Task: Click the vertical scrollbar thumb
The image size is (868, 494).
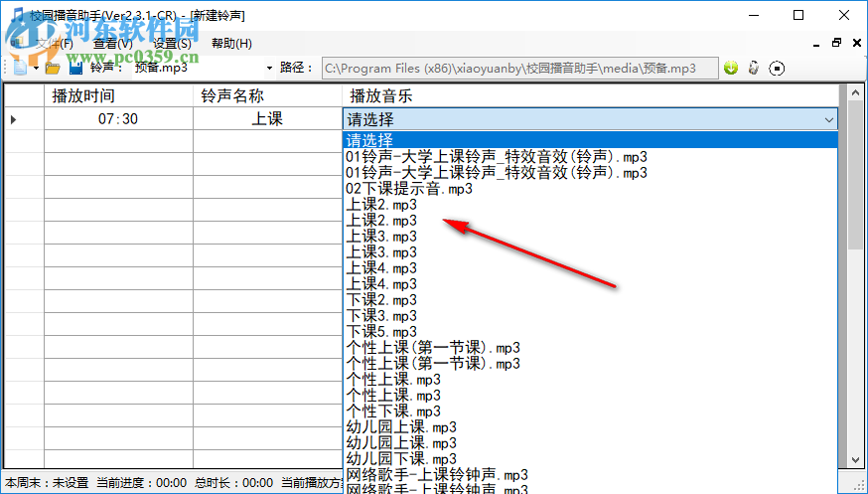Action: [x=855, y=175]
